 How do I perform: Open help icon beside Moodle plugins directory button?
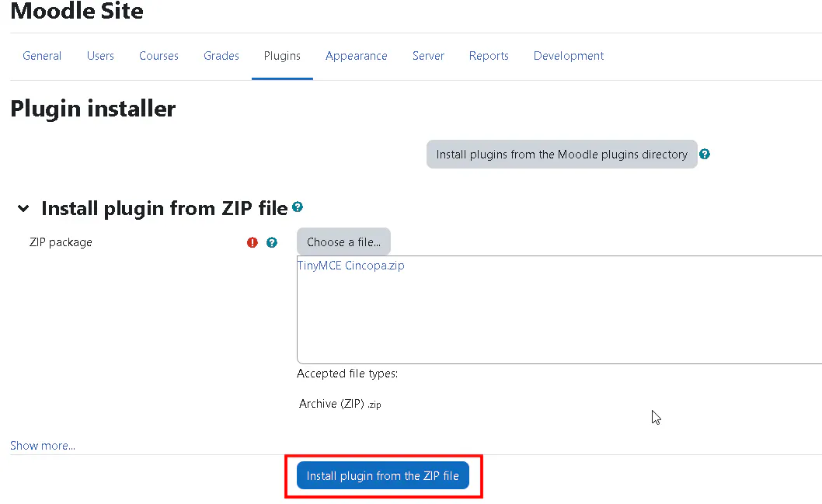click(x=705, y=154)
